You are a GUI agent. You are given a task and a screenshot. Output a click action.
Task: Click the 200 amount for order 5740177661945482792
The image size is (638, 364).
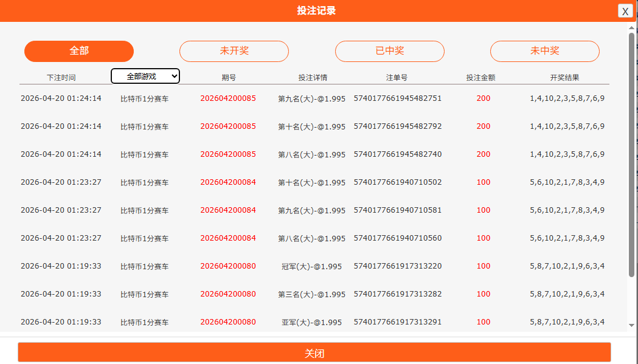click(x=484, y=126)
